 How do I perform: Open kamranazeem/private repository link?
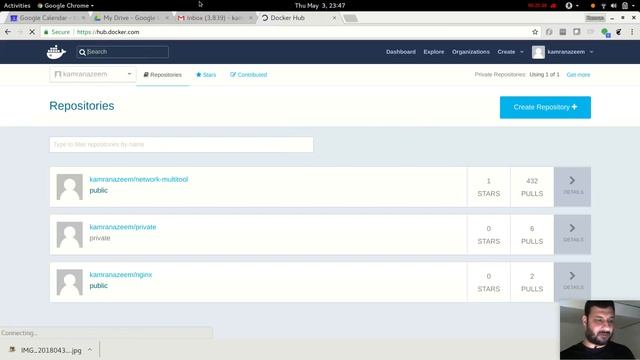click(x=123, y=227)
